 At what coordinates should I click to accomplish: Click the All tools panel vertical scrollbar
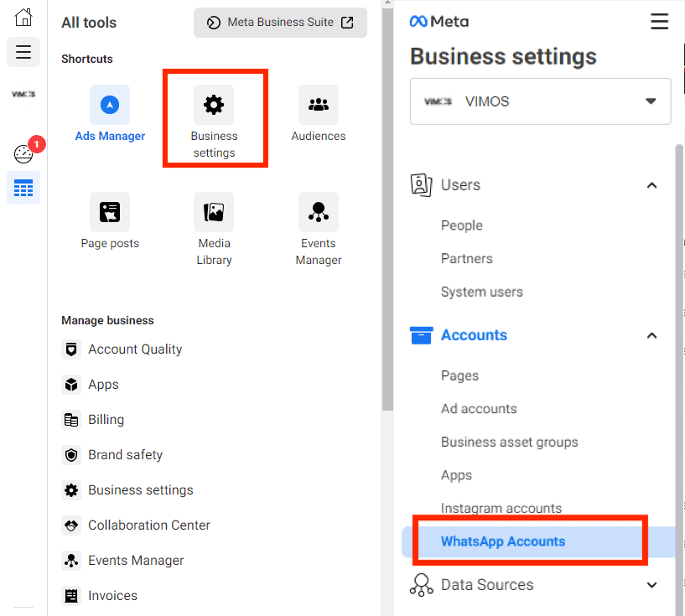click(x=387, y=210)
